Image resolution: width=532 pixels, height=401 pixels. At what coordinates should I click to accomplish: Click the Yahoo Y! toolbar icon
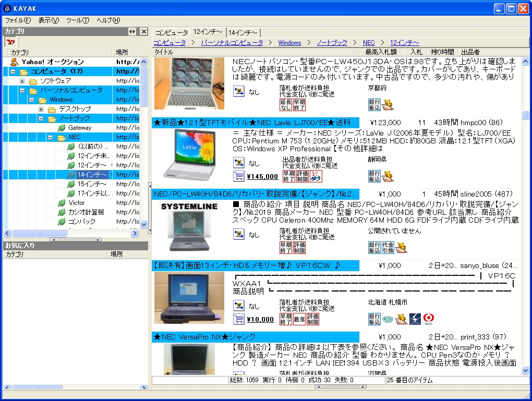pyautogui.click(x=10, y=42)
